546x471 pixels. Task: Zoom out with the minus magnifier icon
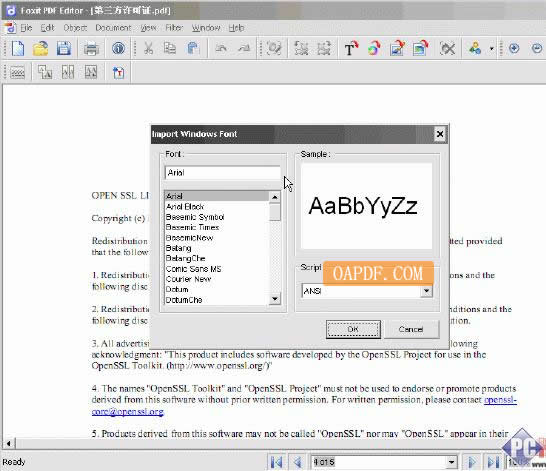point(537,48)
